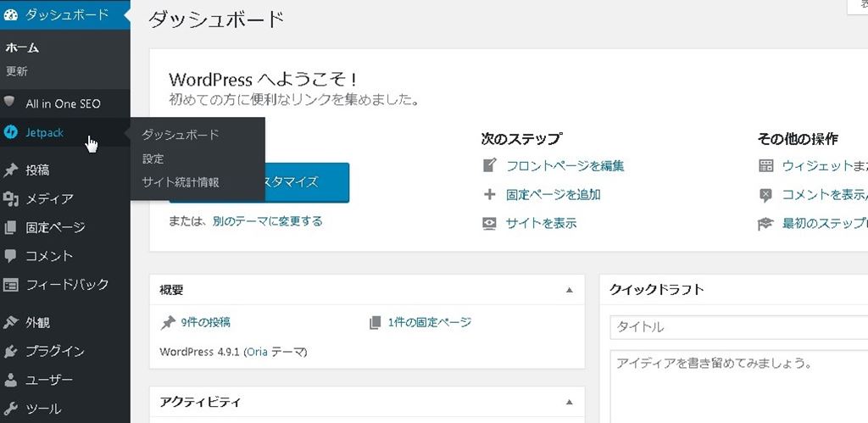Click the All in One SEO shield icon

pyautogui.click(x=11, y=103)
